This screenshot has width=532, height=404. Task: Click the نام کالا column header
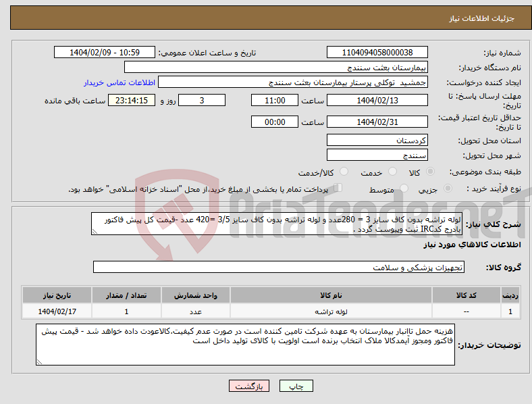(331, 295)
